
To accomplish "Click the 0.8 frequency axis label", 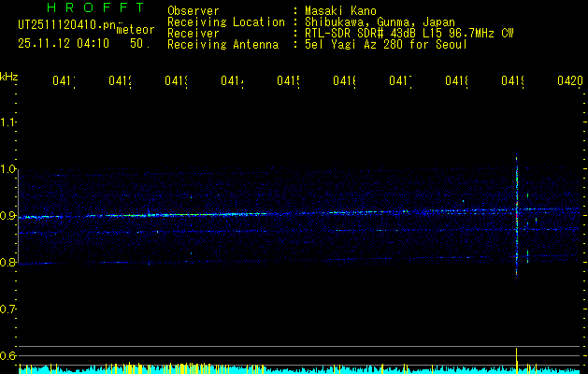I will pos(8,263).
